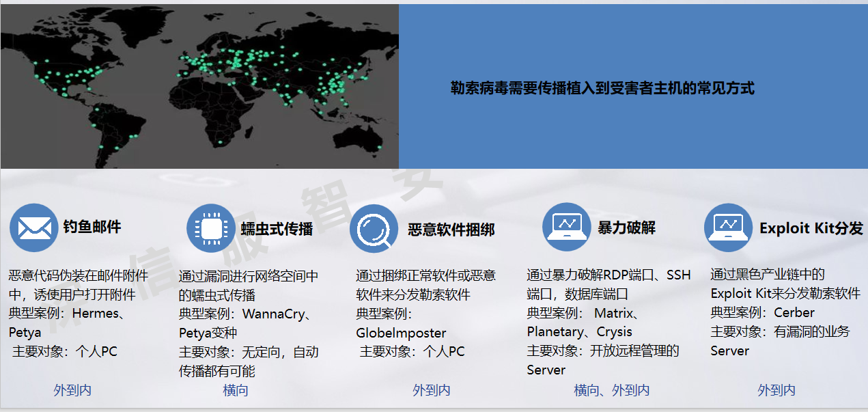868x412 pixels.
Task: Click the text 典型案例：Cerber
Action: click(x=763, y=312)
